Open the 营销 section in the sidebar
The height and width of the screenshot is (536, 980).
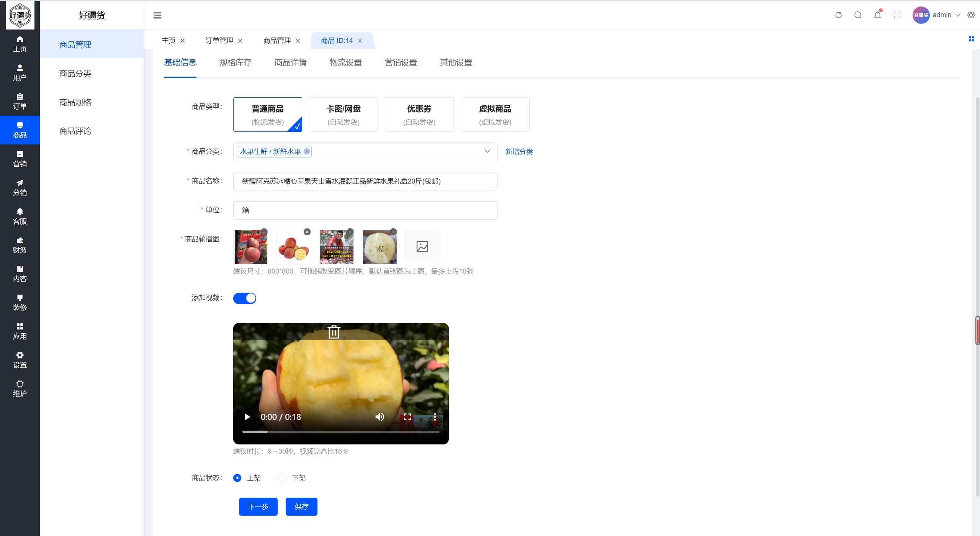(x=20, y=158)
